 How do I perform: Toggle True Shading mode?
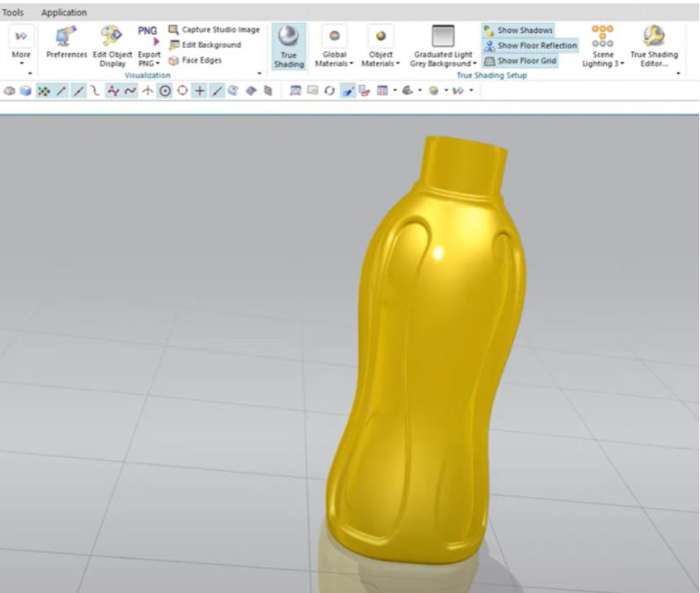288,45
